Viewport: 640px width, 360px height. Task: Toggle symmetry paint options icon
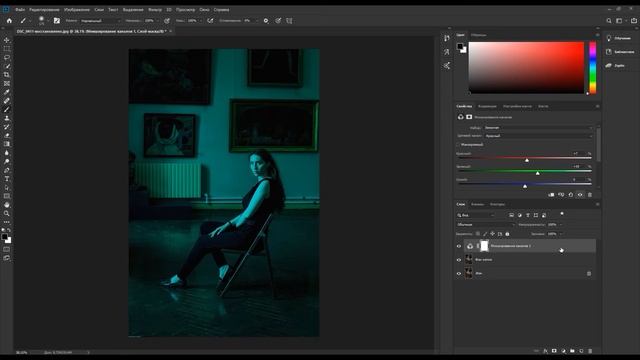pos(289,20)
